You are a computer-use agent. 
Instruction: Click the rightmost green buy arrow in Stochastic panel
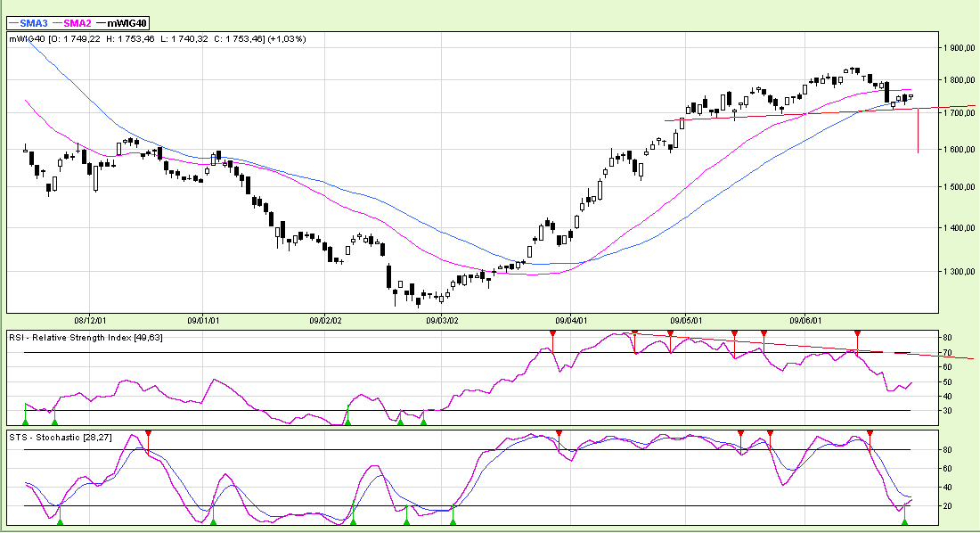pos(904,521)
